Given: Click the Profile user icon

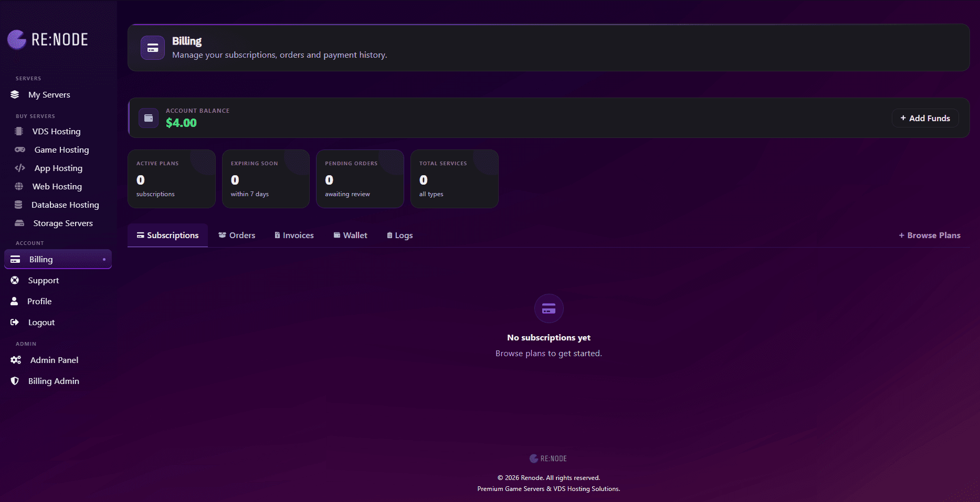Looking at the screenshot, I should (14, 301).
